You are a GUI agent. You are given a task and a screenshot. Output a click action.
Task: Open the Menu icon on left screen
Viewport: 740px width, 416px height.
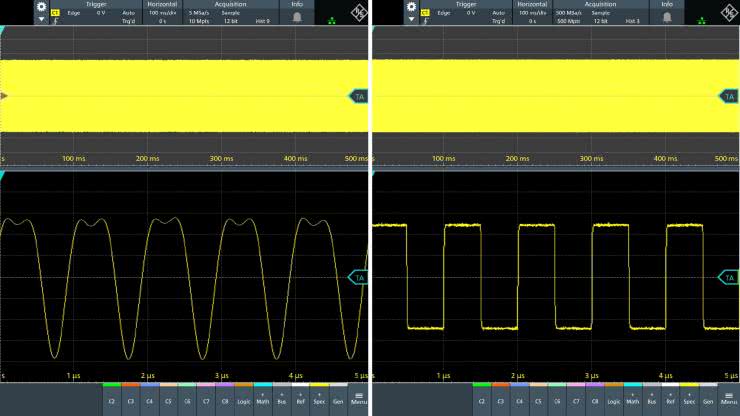click(x=359, y=399)
